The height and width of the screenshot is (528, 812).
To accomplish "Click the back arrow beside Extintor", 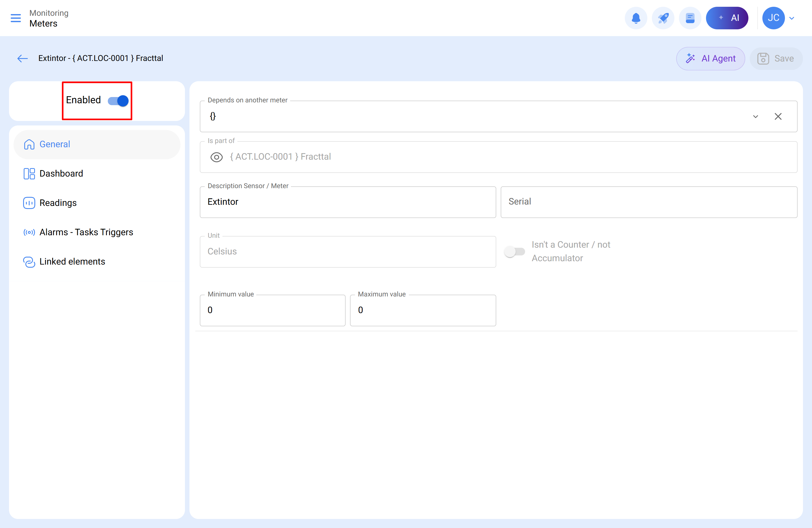I will pyautogui.click(x=23, y=58).
